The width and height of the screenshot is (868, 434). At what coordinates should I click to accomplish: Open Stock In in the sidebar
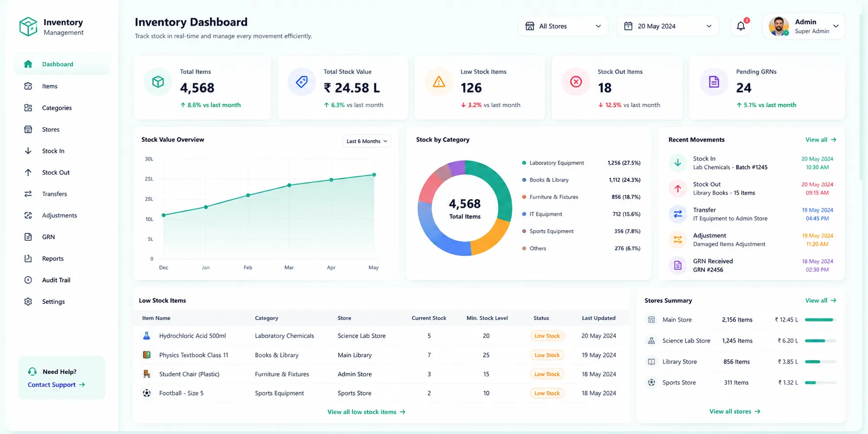click(62, 151)
